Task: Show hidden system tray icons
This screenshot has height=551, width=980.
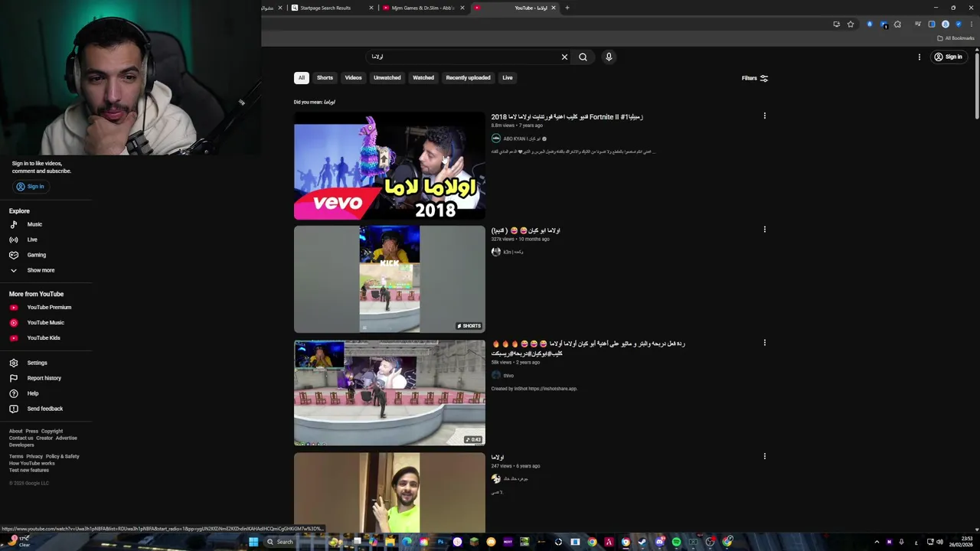Action: click(877, 542)
